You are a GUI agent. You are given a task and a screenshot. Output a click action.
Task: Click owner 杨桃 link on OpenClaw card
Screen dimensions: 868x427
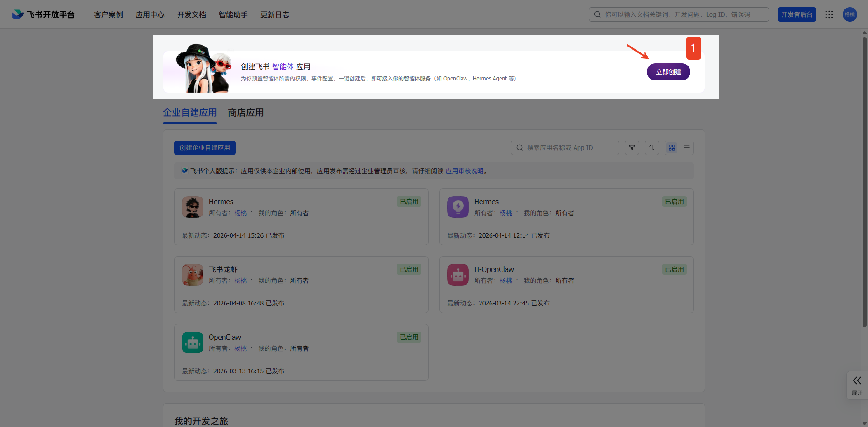click(x=241, y=348)
